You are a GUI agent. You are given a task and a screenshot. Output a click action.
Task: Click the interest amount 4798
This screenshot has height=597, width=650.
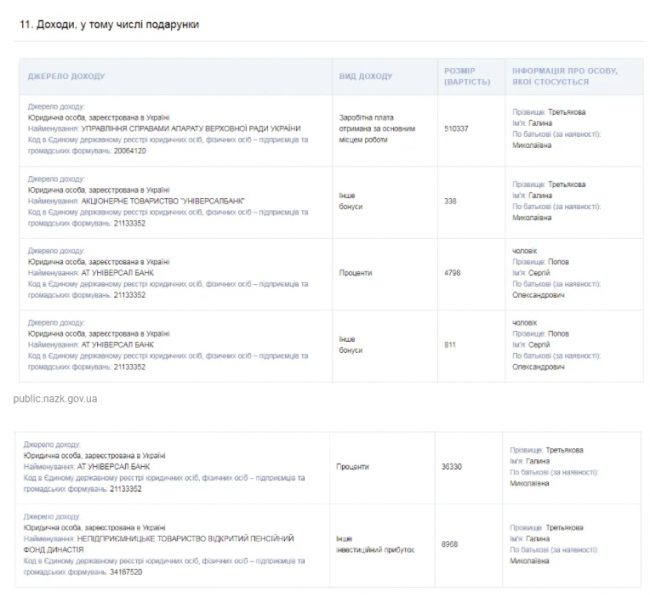click(x=452, y=272)
